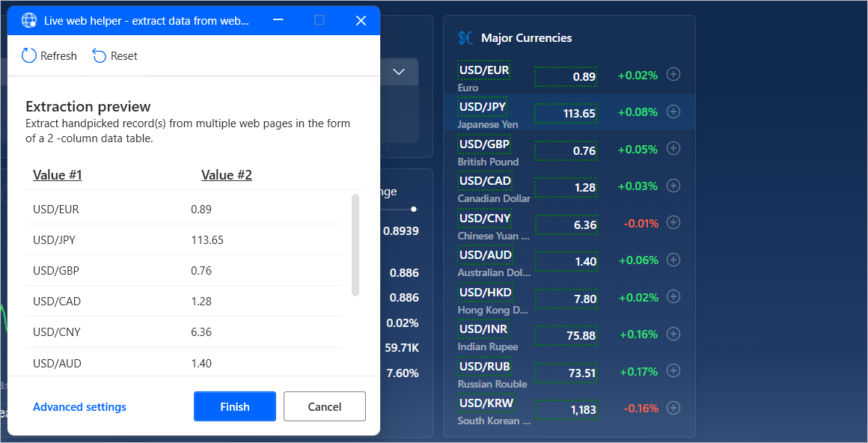Reset the extraction selections
The height and width of the screenshot is (443, 868).
pos(114,55)
